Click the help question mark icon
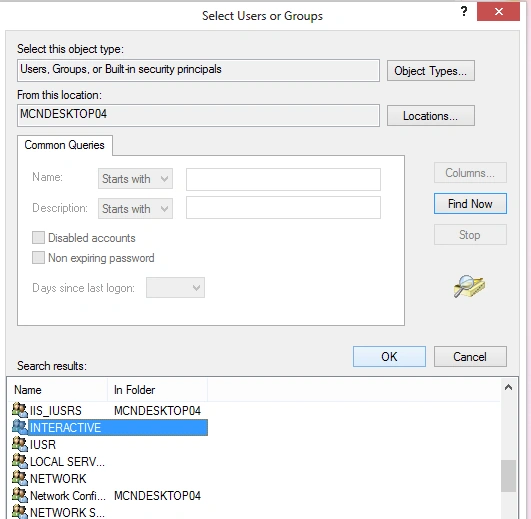 (x=464, y=12)
